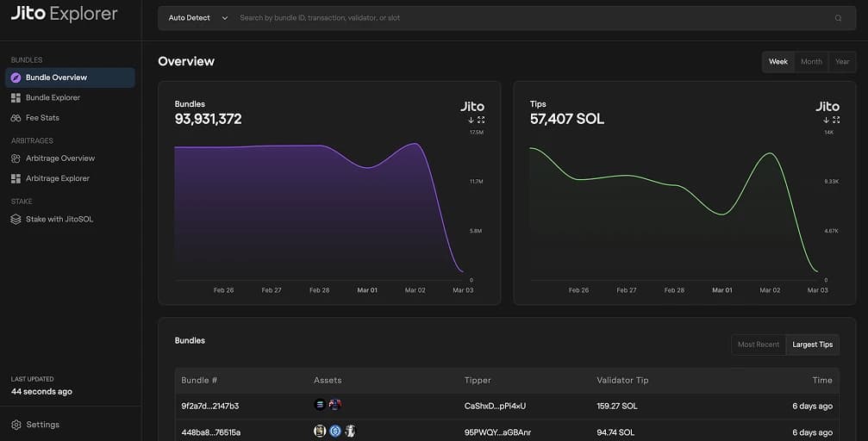The width and height of the screenshot is (868, 441).
Task: Expand the Bundles chart to fullscreen
Action: pos(481,120)
